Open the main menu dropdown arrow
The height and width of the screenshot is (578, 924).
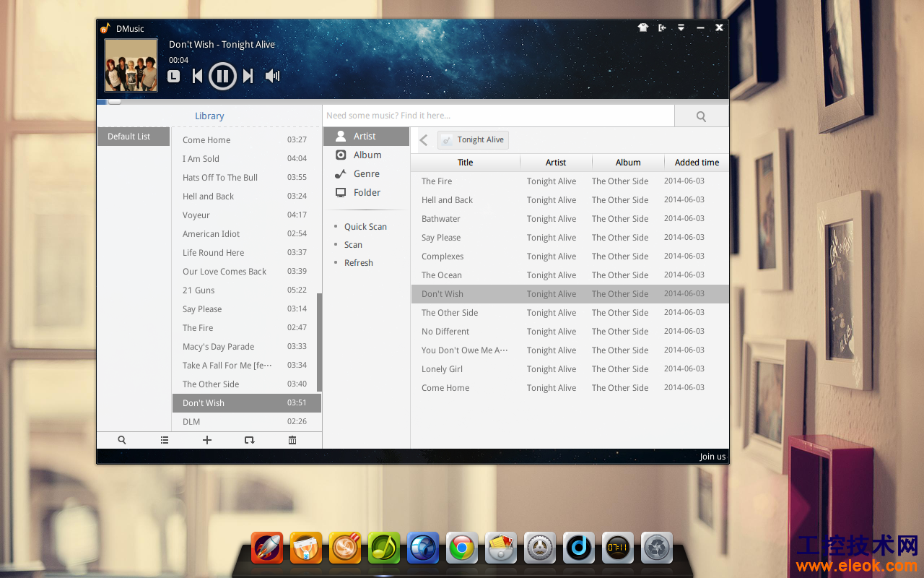(x=681, y=28)
